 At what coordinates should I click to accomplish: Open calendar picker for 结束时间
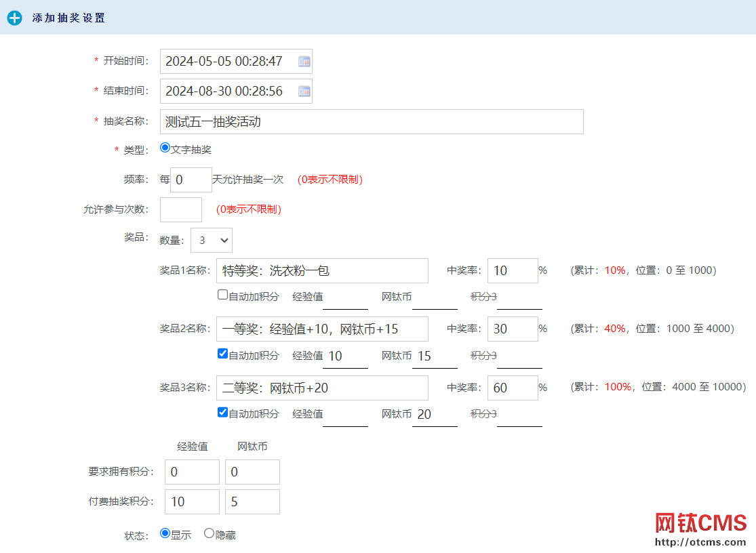[x=304, y=91]
